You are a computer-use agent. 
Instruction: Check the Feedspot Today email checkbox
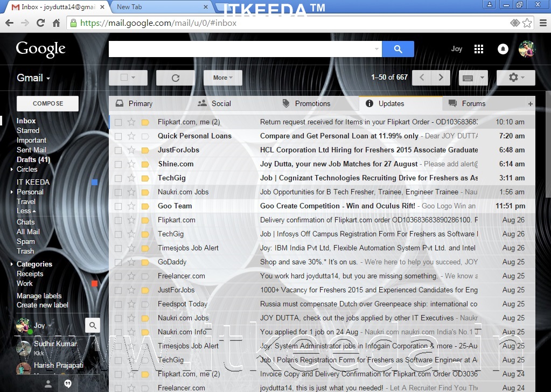coord(118,304)
